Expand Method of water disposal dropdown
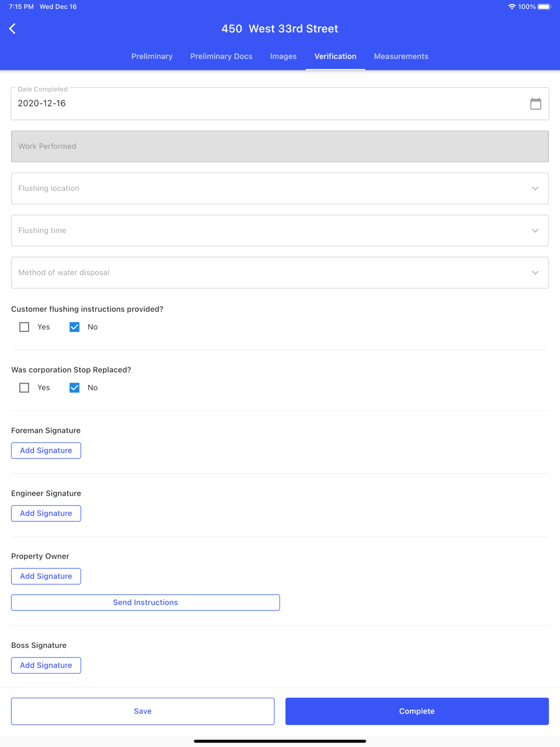The height and width of the screenshot is (747, 560). pos(280,273)
